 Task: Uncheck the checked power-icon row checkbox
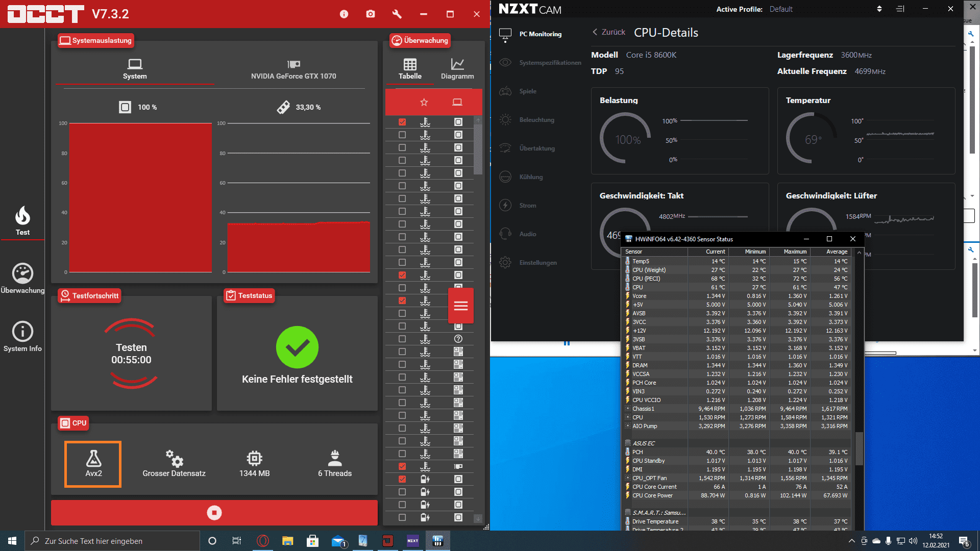click(x=402, y=479)
